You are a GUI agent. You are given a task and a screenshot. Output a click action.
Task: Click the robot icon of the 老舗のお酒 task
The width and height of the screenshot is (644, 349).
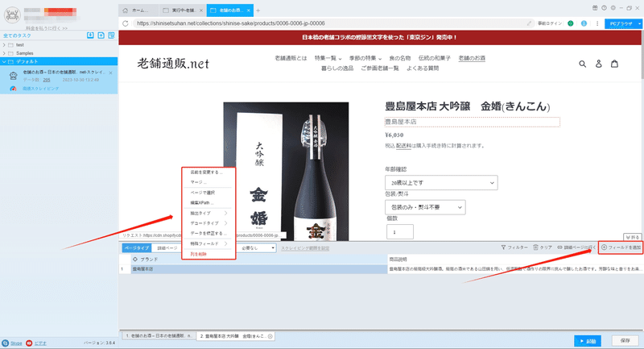(13, 76)
